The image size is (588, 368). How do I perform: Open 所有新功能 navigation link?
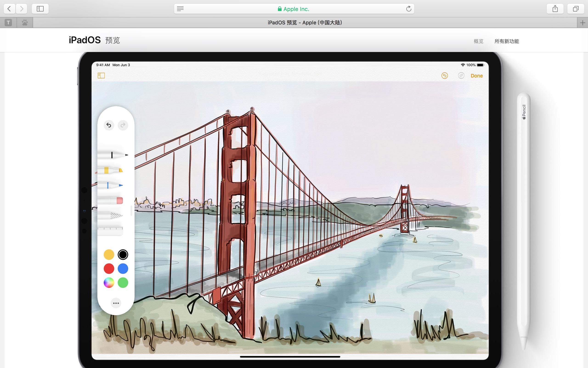[x=507, y=41]
